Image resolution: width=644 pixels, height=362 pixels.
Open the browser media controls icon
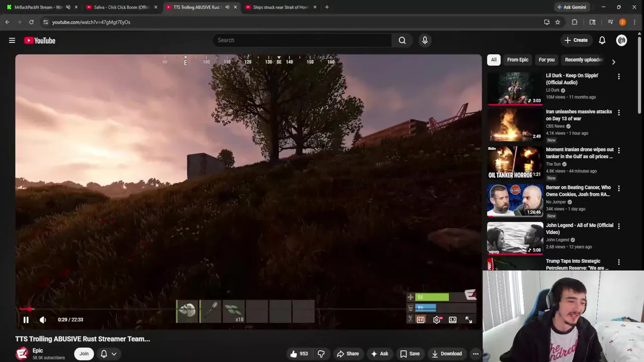(610, 22)
